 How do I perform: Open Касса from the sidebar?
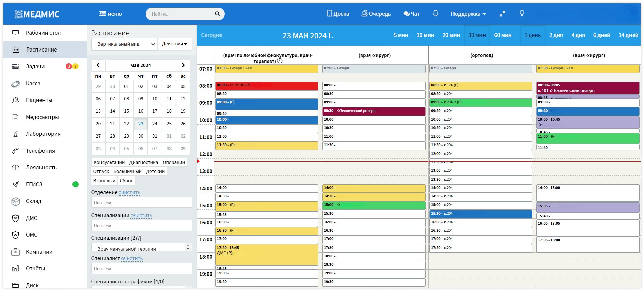tap(33, 83)
